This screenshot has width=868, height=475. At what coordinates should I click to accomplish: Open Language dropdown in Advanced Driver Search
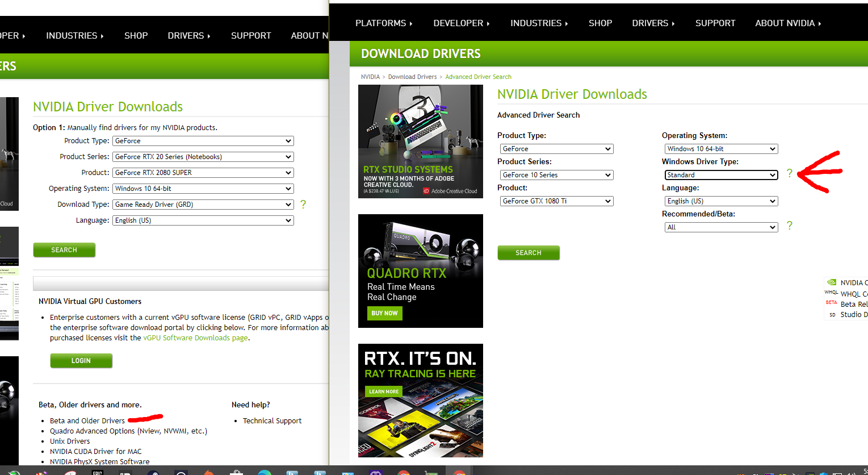[721, 201]
